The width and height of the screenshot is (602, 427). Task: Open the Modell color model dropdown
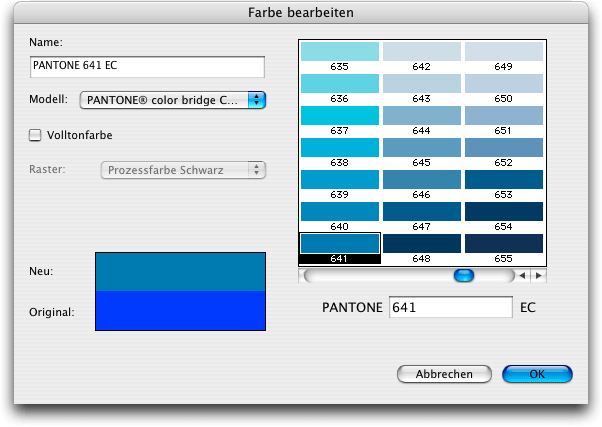tap(173, 100)
